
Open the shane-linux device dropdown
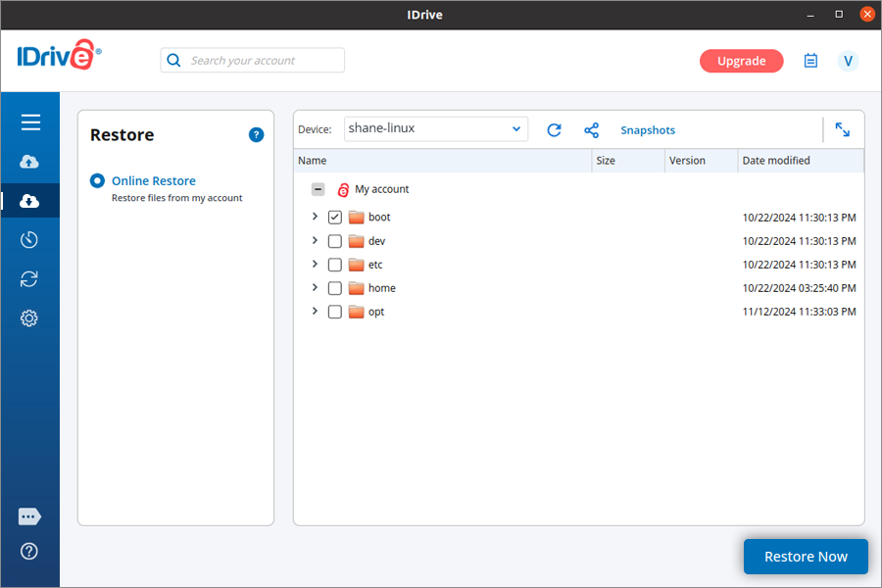[x=436, y=129]
